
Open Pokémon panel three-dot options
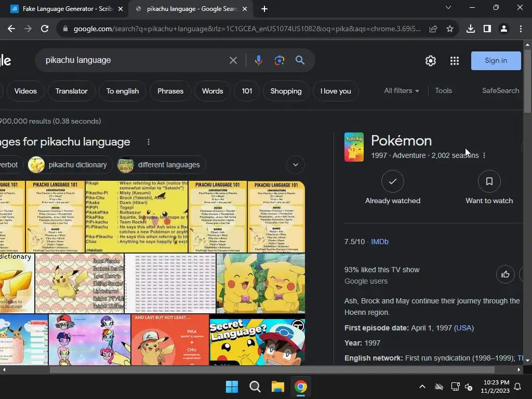click(x=484, y=155)
